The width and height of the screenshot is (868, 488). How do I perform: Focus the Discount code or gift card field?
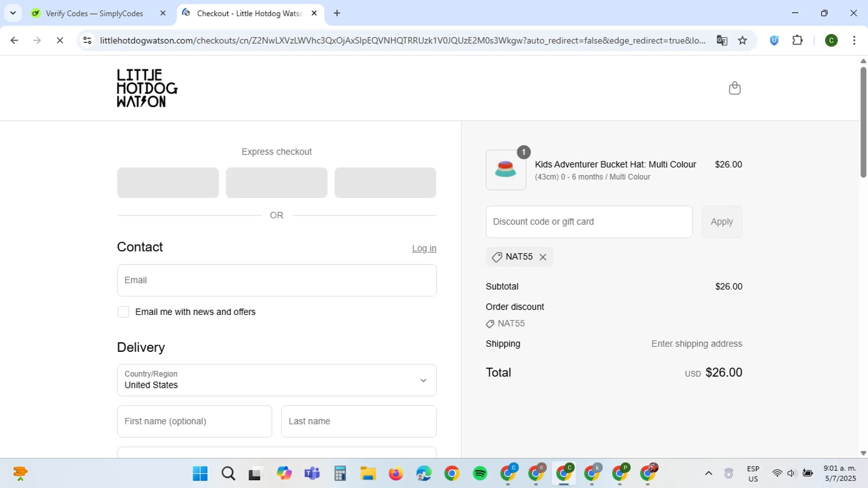[x=589, y=222]
